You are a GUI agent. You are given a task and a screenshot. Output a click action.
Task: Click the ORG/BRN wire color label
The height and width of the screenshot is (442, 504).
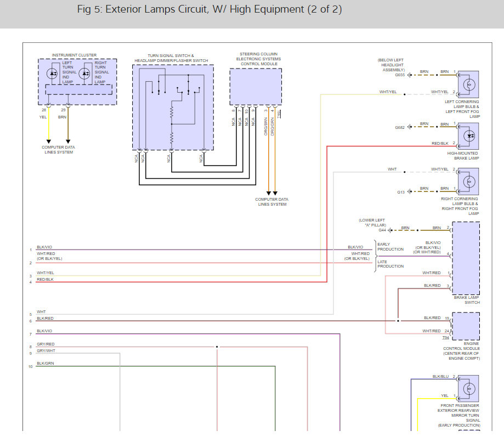(x=266, y=126)
